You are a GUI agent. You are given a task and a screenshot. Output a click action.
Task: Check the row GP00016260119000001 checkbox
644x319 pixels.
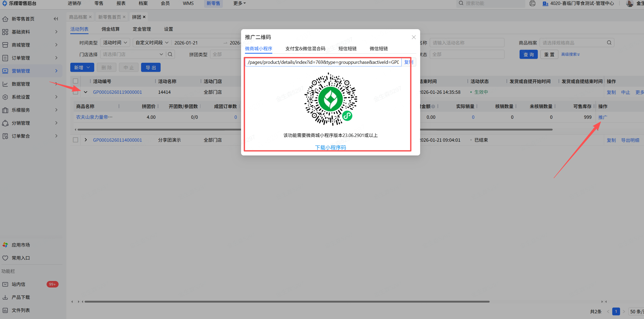[75, 92]
